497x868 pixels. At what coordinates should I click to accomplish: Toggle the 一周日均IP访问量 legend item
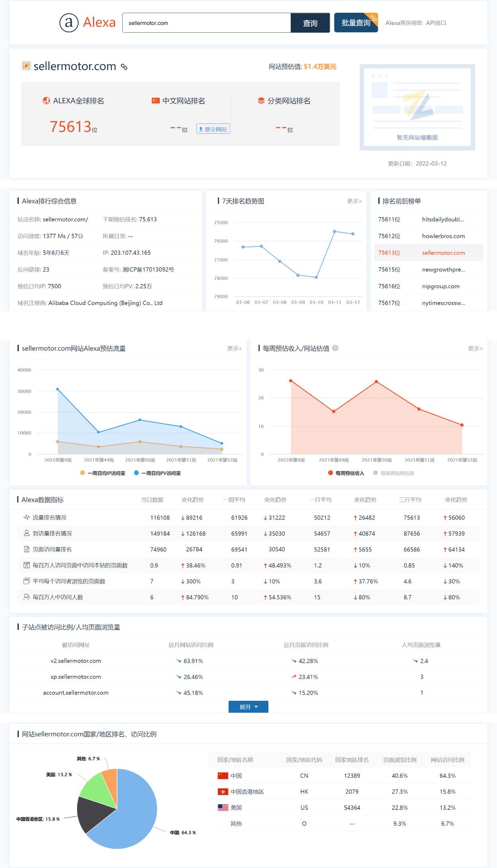103,473
